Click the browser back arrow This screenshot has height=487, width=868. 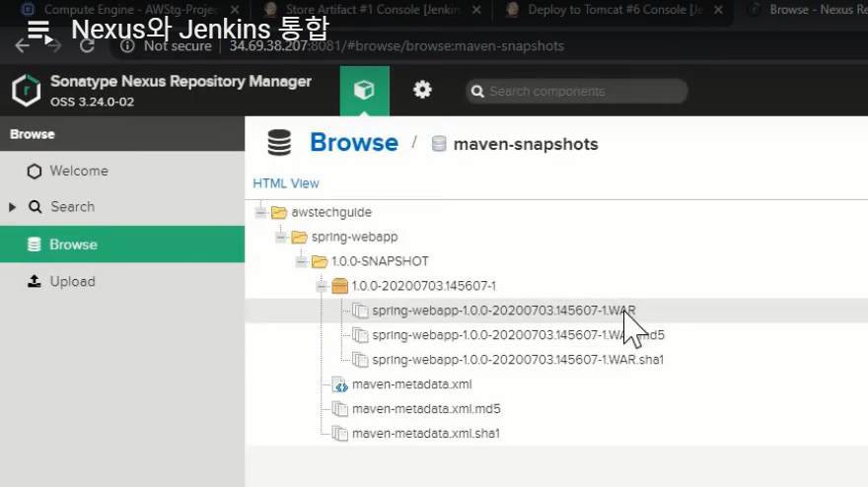tap(22, 46)
